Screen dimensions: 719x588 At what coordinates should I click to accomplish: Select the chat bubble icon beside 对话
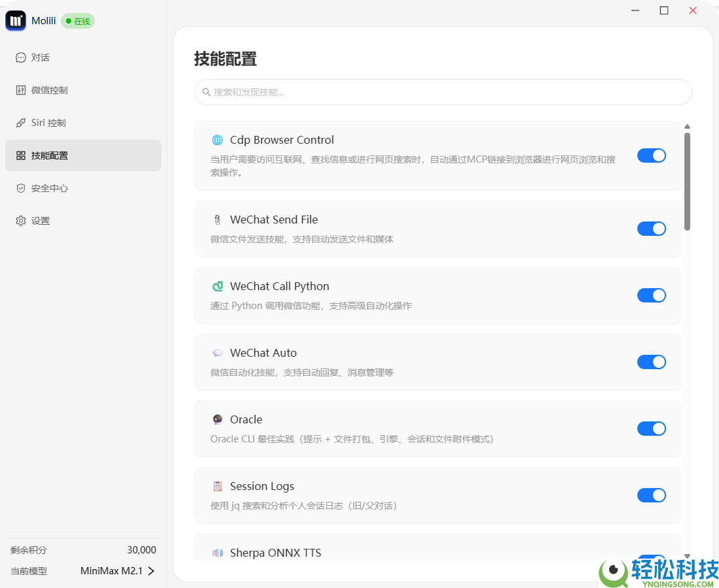click(20, 57)
